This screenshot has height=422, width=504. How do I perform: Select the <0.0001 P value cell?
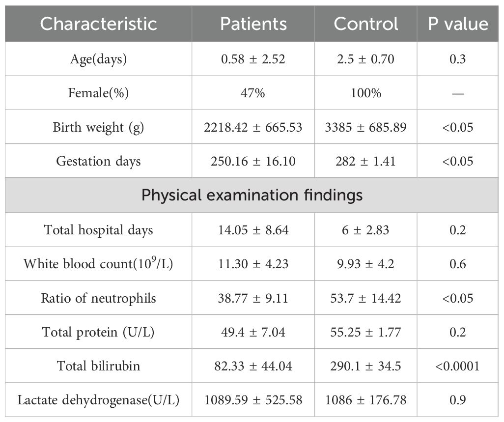tap(458, 366)
